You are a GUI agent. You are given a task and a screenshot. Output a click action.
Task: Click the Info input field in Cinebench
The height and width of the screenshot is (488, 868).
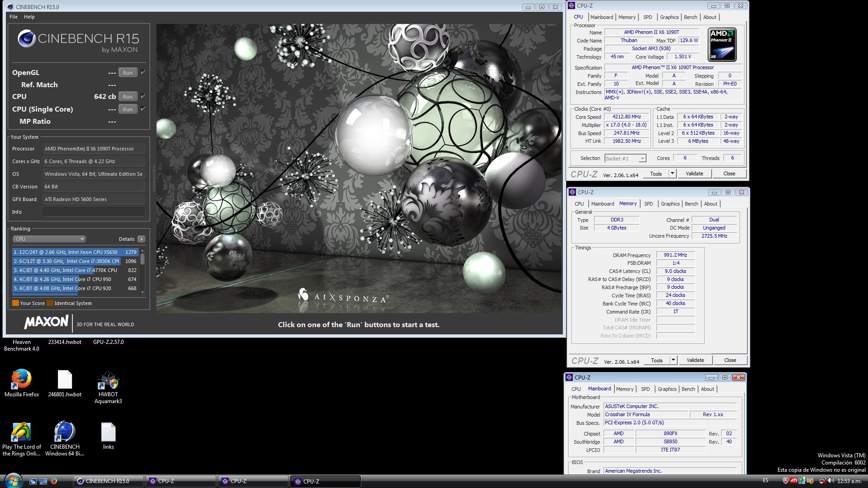[94, 212]
